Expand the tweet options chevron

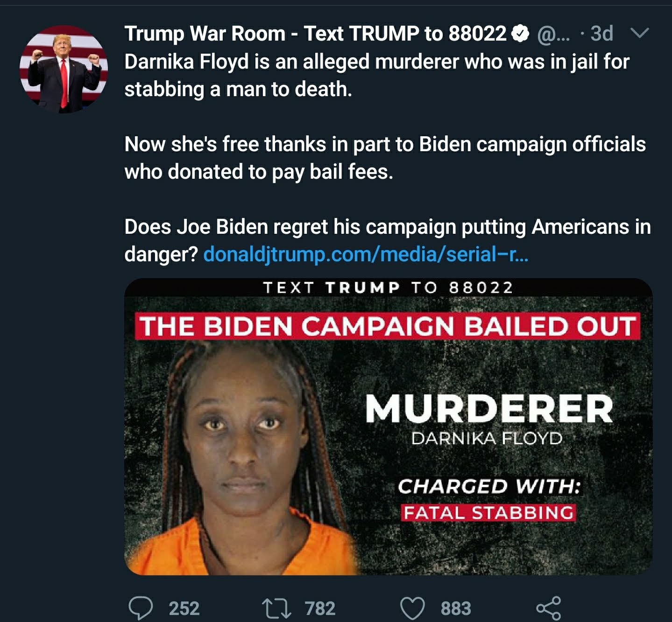pyautogui.click(x=639, y=33)
